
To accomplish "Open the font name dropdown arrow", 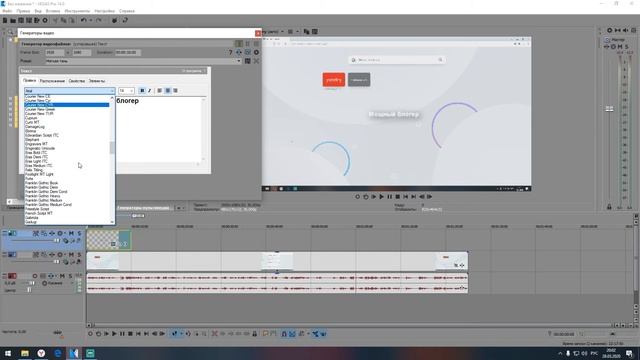I will coord(112,91).
